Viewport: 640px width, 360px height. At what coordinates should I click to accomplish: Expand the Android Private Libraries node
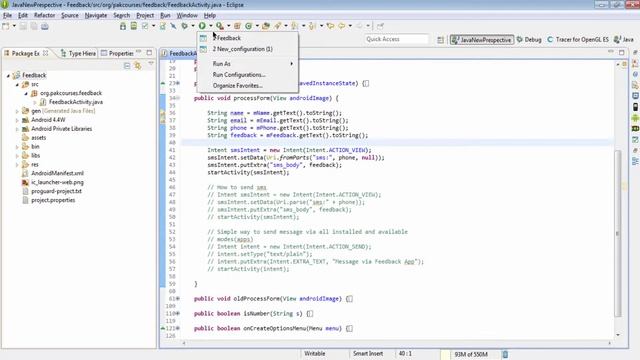coord(17,129)
